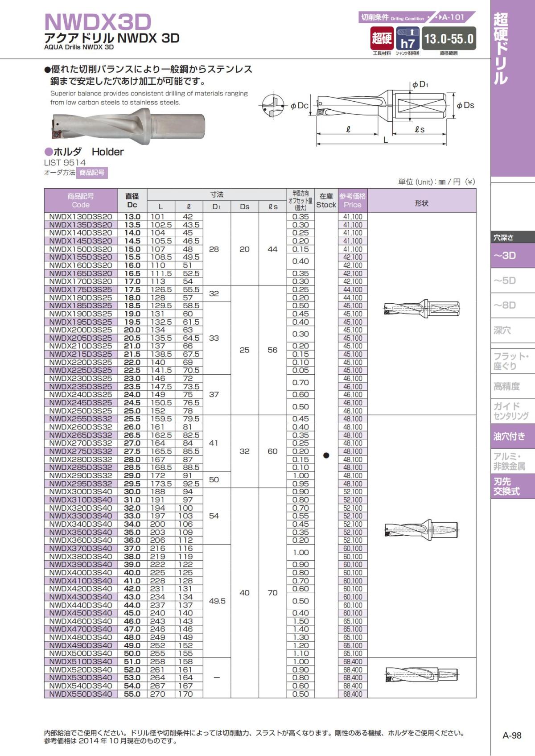Screen dimensions: 535x756
Task: Select the ~8D hole depth tab
Action: pos(513,306)
